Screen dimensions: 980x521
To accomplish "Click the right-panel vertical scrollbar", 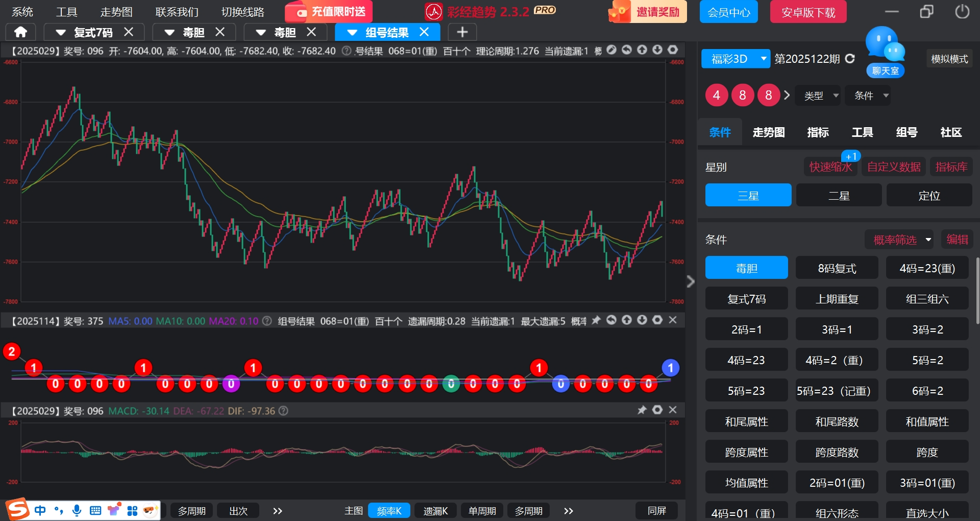I will 977,290.
